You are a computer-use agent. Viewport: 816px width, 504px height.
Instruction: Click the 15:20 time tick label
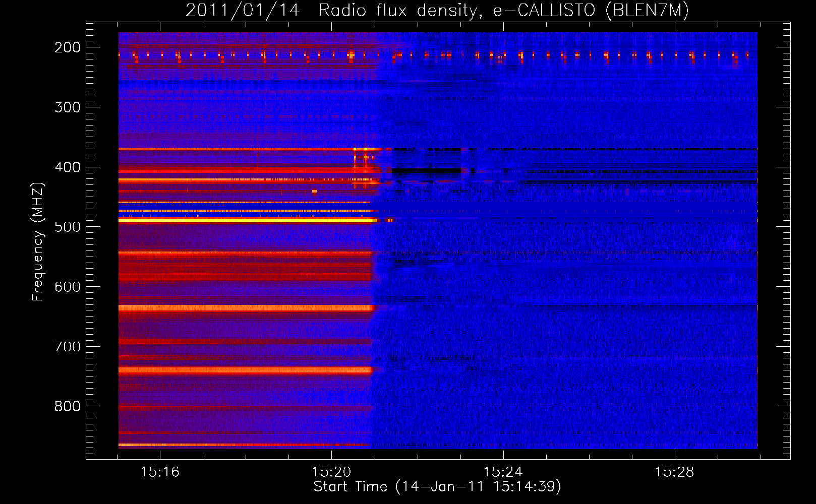click(331, 472)
